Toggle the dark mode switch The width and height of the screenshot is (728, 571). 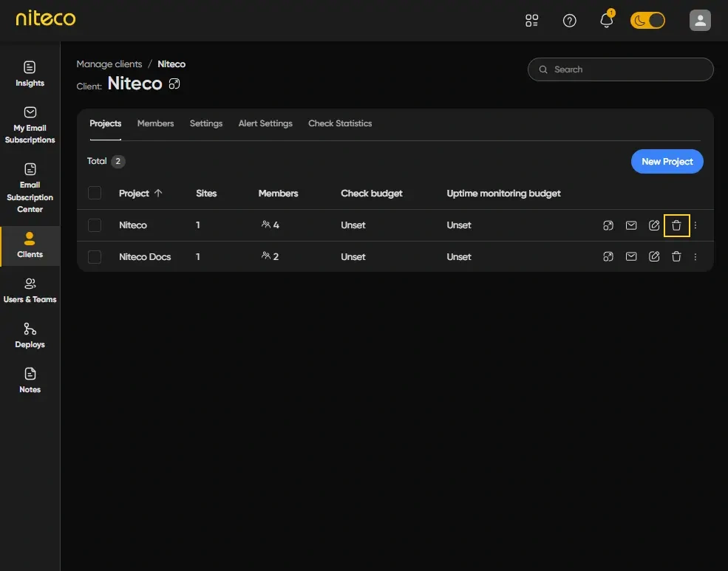[647, 21]
